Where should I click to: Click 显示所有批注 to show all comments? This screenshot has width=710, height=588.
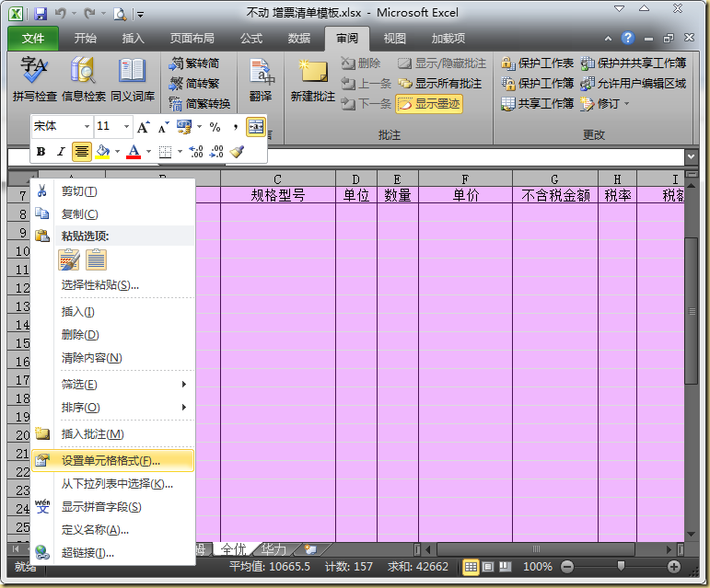439,84
